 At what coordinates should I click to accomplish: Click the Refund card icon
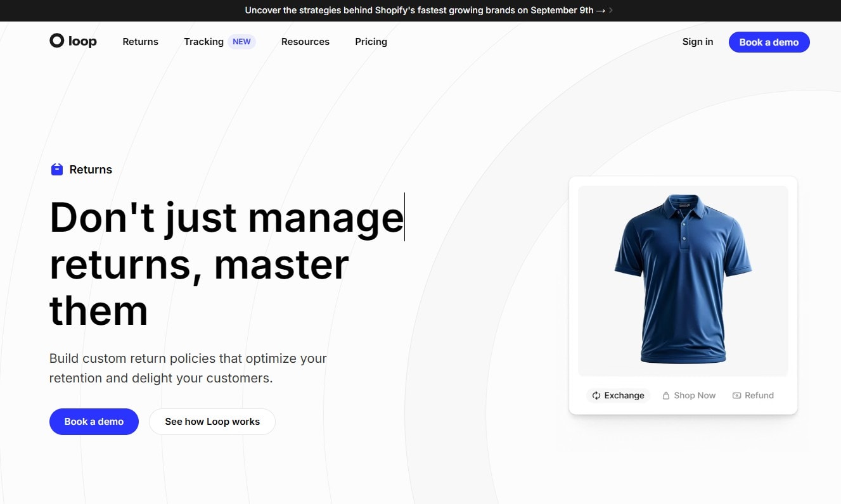[736, 396]
